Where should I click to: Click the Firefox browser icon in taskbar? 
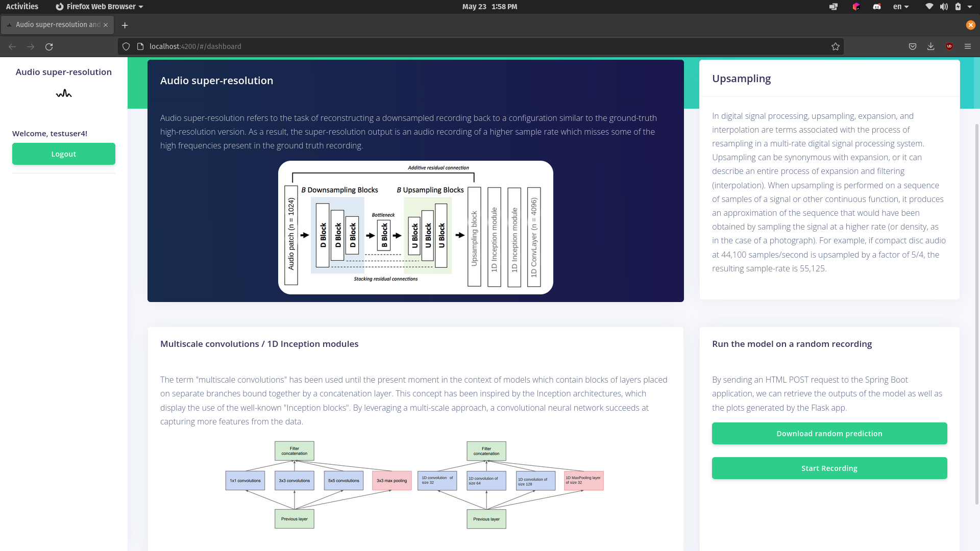[x=59, y=7]
